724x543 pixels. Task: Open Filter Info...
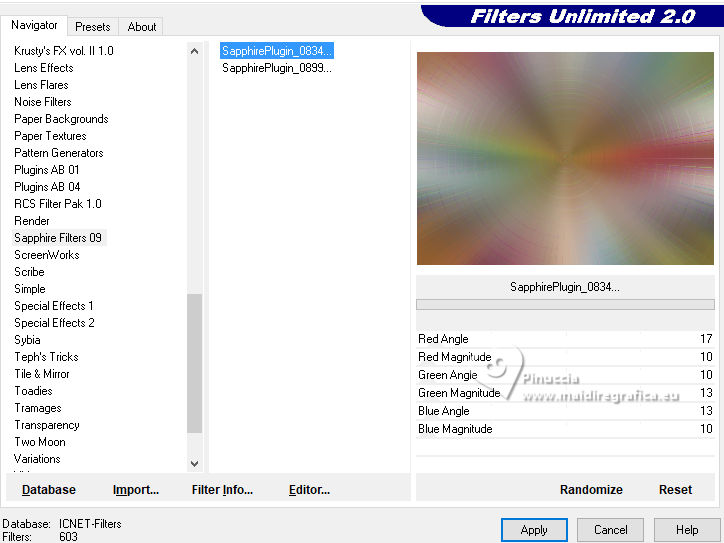222,490
